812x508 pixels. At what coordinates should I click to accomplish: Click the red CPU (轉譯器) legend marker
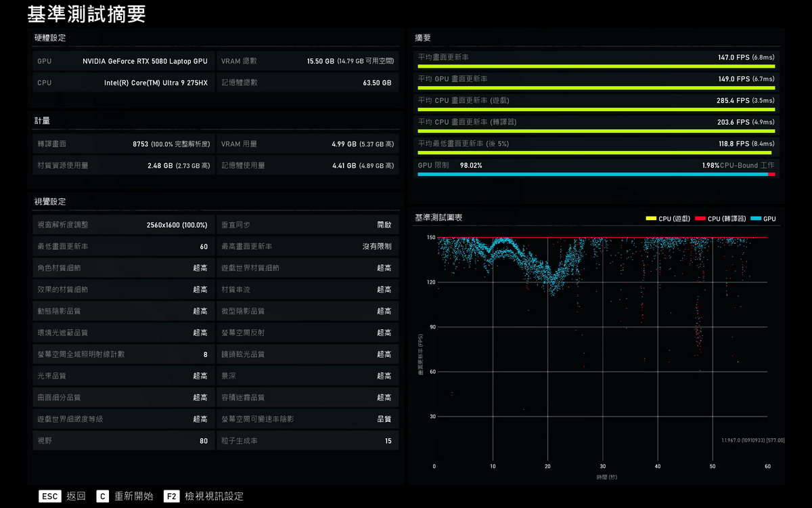[x=700, y=219]
